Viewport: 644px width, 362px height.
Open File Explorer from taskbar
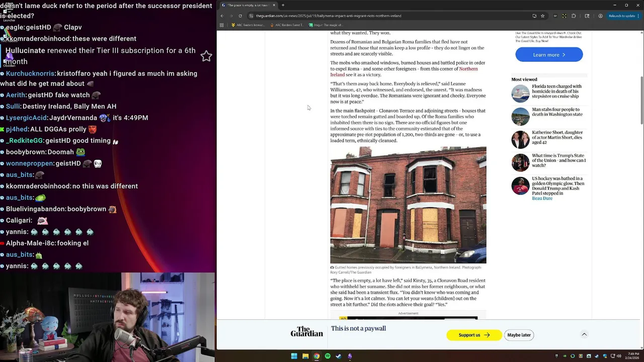(x=305, y=356)
